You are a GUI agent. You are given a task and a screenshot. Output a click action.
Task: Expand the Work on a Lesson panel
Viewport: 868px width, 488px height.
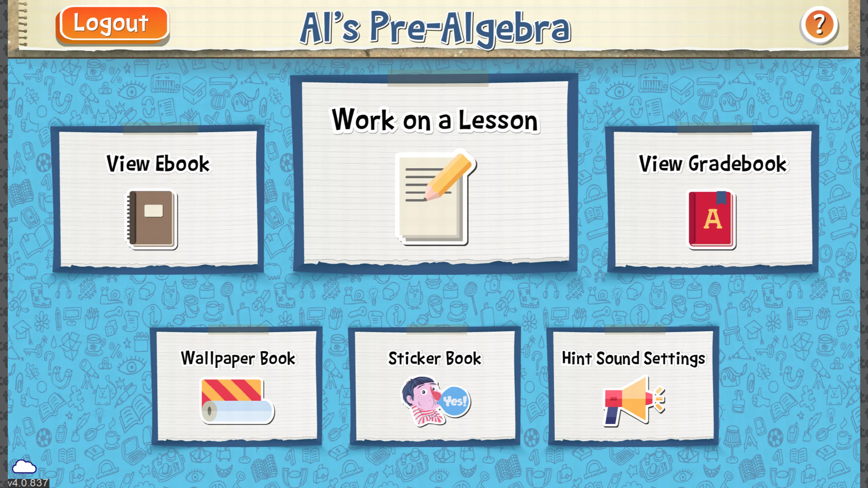click(434, 172)
